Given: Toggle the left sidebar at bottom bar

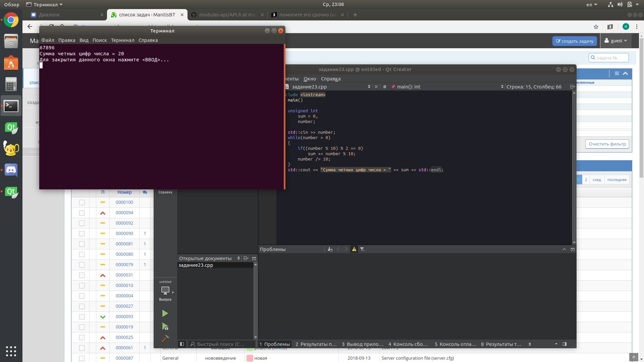Looking at the screenshot, I should tap(182, 344).
